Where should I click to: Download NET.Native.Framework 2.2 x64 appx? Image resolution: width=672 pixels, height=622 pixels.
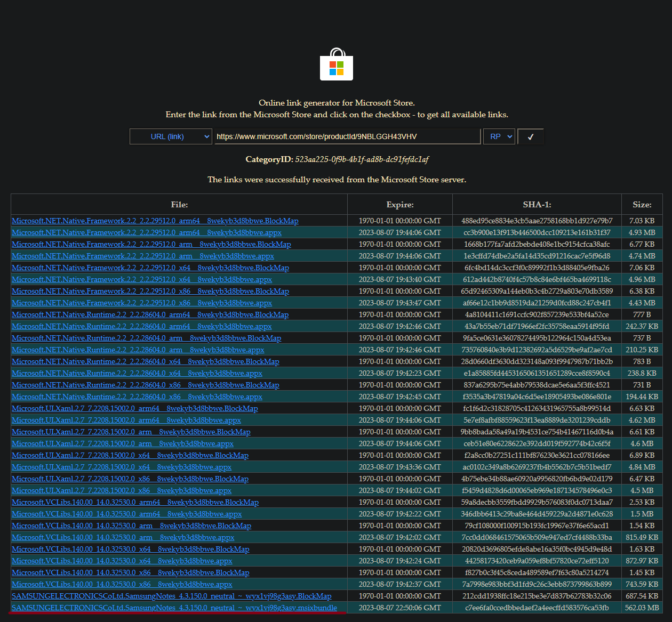click(x=142, y=279)
